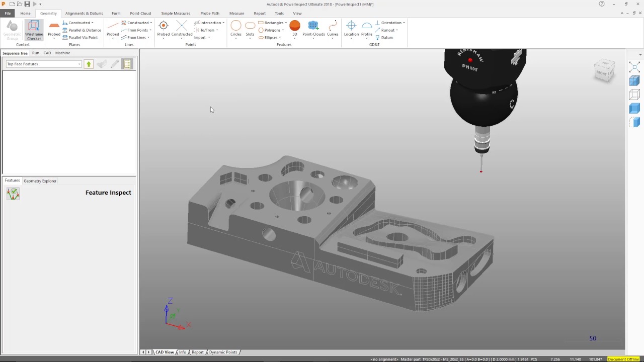Open the View ribbon tab
644x362 pixels.
[297, 14]
